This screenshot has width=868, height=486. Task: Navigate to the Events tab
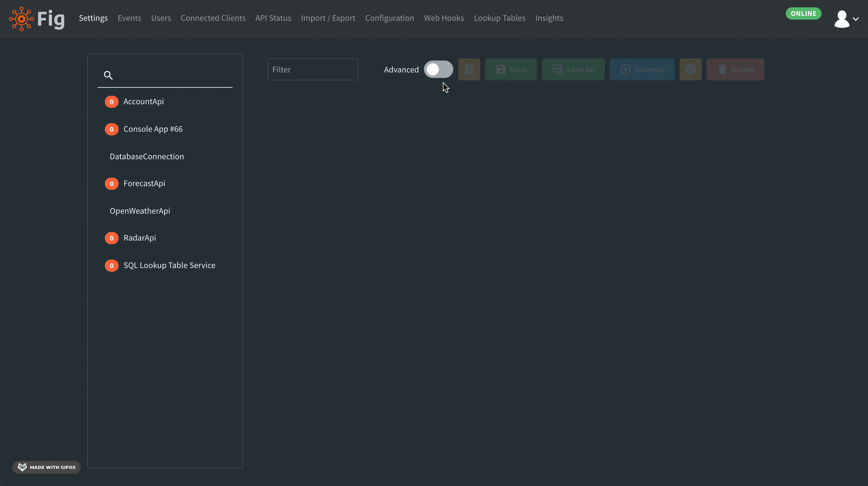(129, 18)
